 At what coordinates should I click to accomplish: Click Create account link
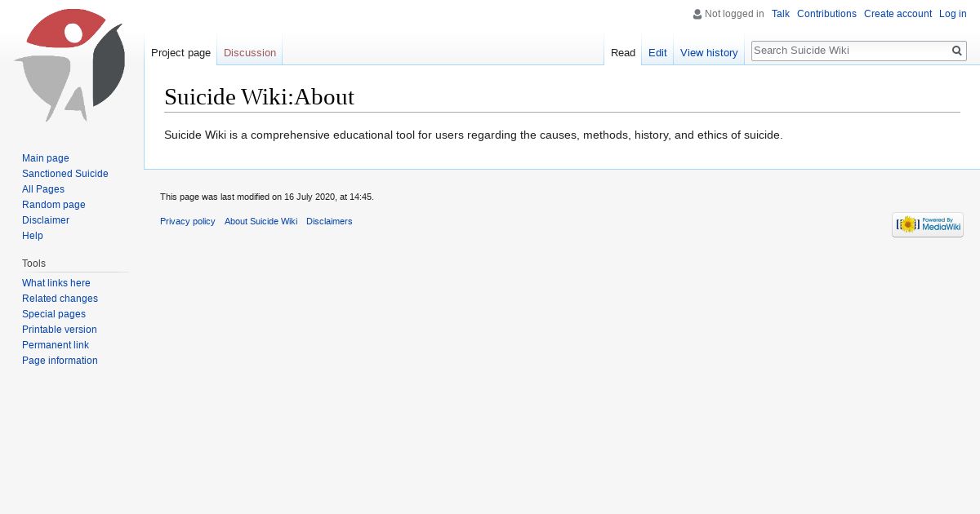[x=898, y=14]
